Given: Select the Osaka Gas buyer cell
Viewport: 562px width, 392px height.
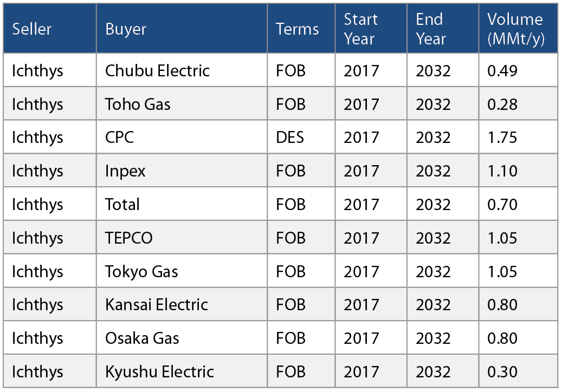Looking at the screenshot, I should click(182, 337).
